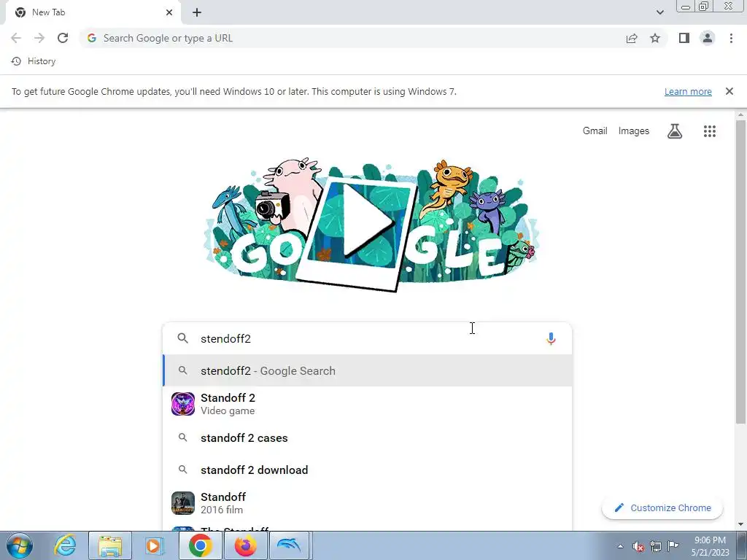Select the 'standoff 2 download' suggestion
The height and width of the screenshot is (560, 747).
pyautogui.click(x=368, y=470)
